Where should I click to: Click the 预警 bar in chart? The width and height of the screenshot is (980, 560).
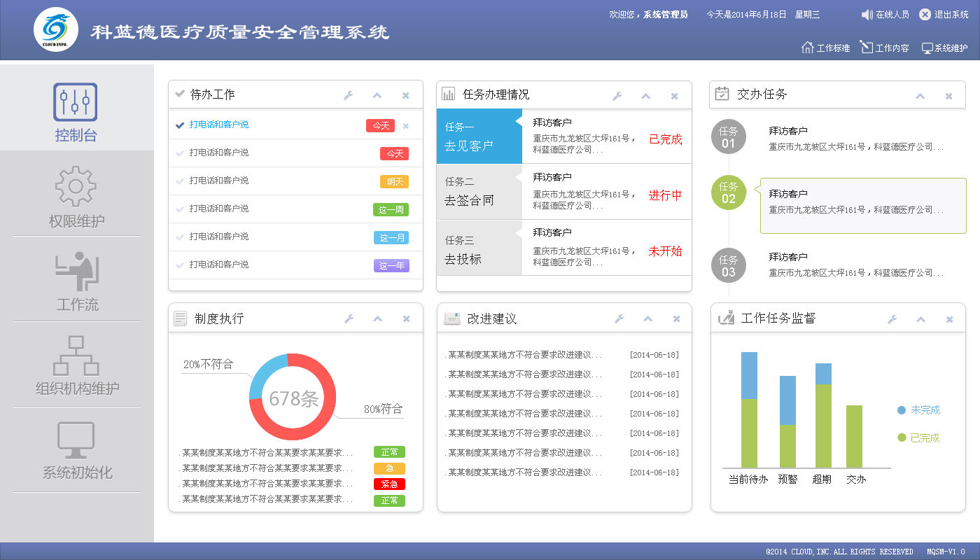click(x=787, y=422)
